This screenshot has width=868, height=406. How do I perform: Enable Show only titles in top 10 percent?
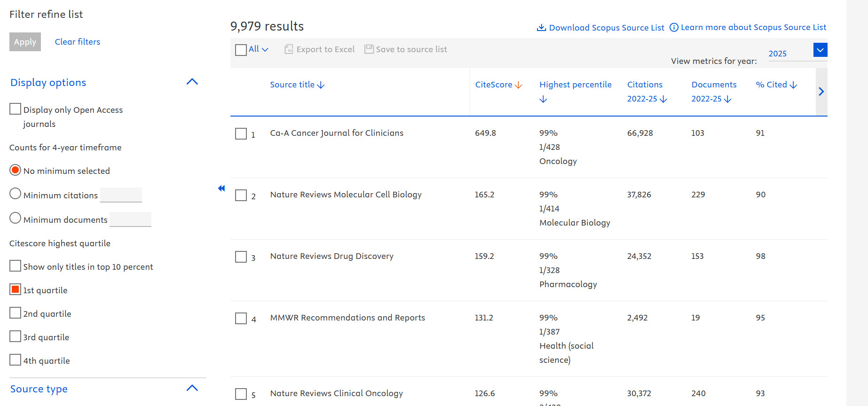pos(15,266)
